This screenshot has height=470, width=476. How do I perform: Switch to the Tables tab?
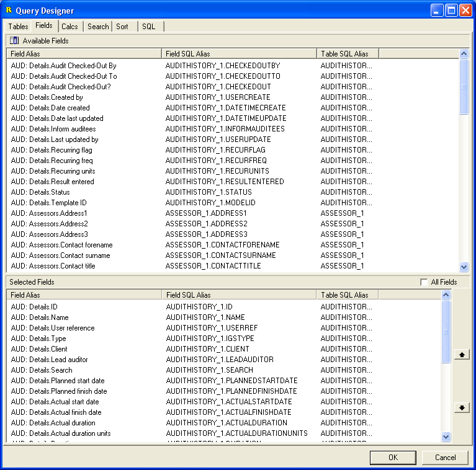tap(18, 27)
